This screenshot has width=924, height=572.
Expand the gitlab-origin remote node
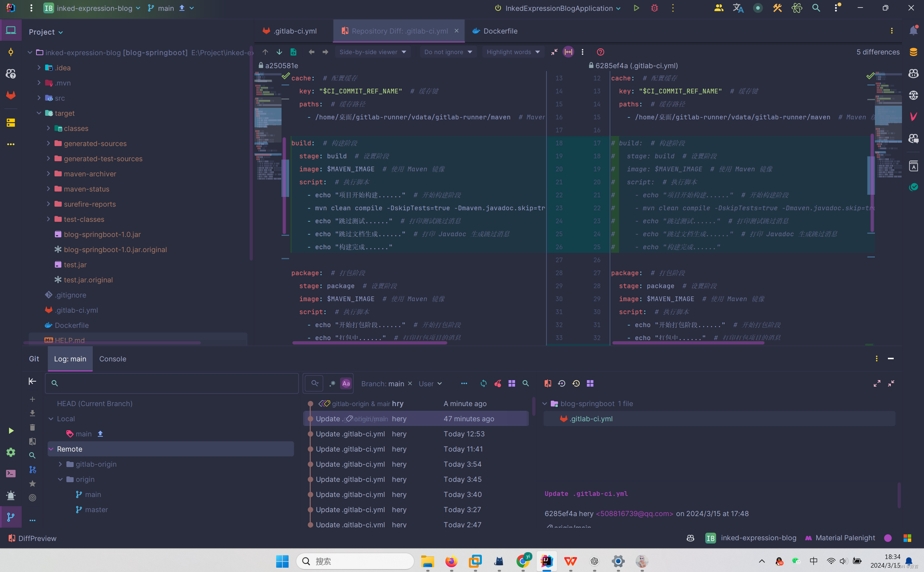(x=60, y=464)
